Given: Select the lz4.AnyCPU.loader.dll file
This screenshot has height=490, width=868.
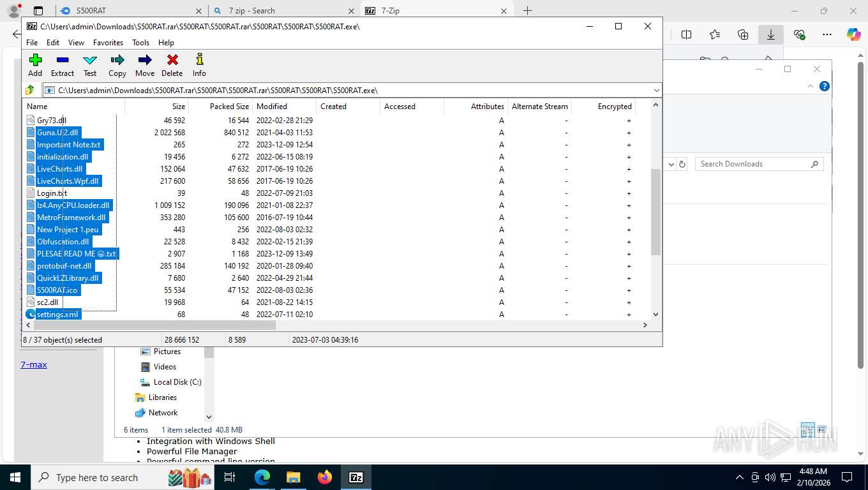Looking at the screenshot, I should pyautogui.click(x=73, y=205).
